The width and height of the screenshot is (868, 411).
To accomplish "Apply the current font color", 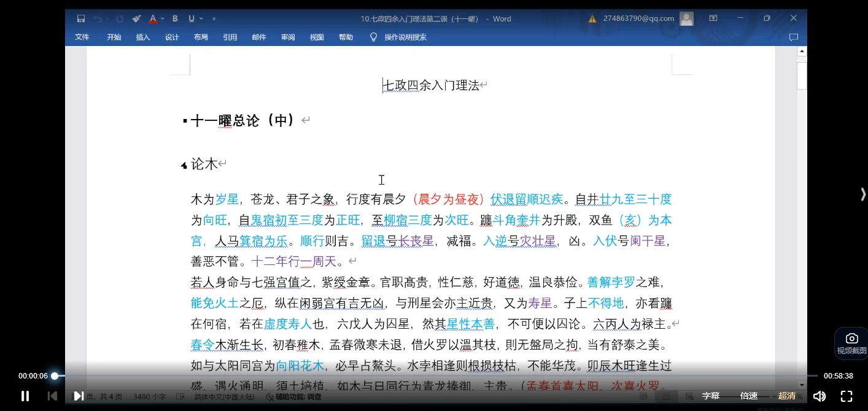I will click(152, 18).
